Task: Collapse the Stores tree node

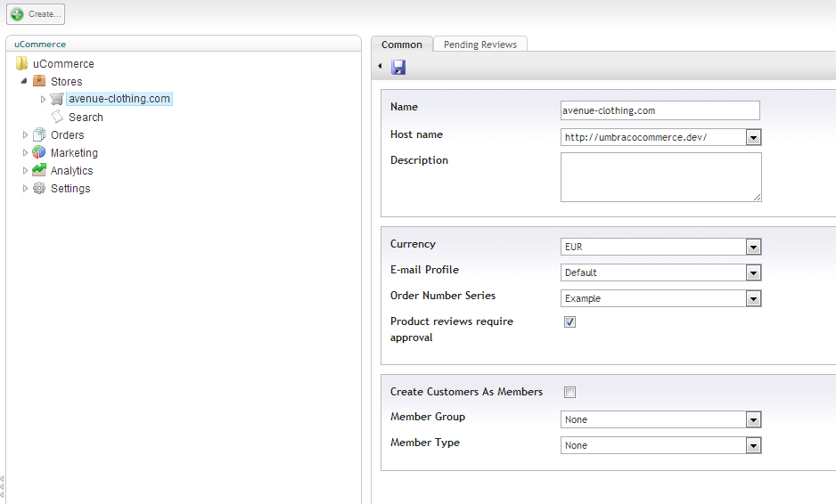Action: [x=24, y=81]
